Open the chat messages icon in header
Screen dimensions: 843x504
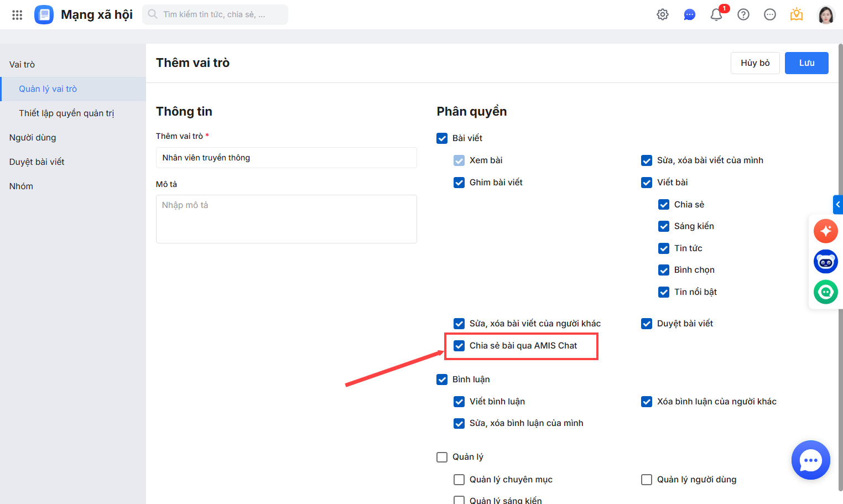tap(689, 15)
